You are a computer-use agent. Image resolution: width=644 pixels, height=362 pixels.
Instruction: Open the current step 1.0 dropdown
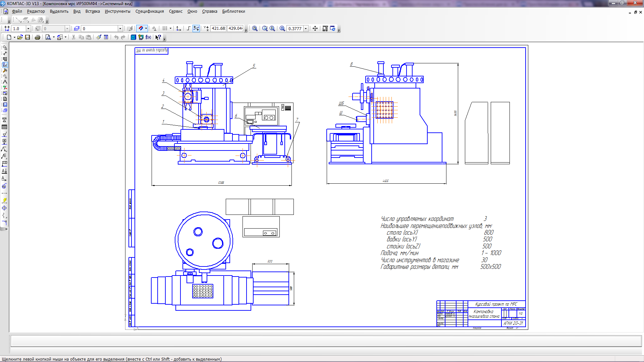pyautogui.click(x=28, y=28)
